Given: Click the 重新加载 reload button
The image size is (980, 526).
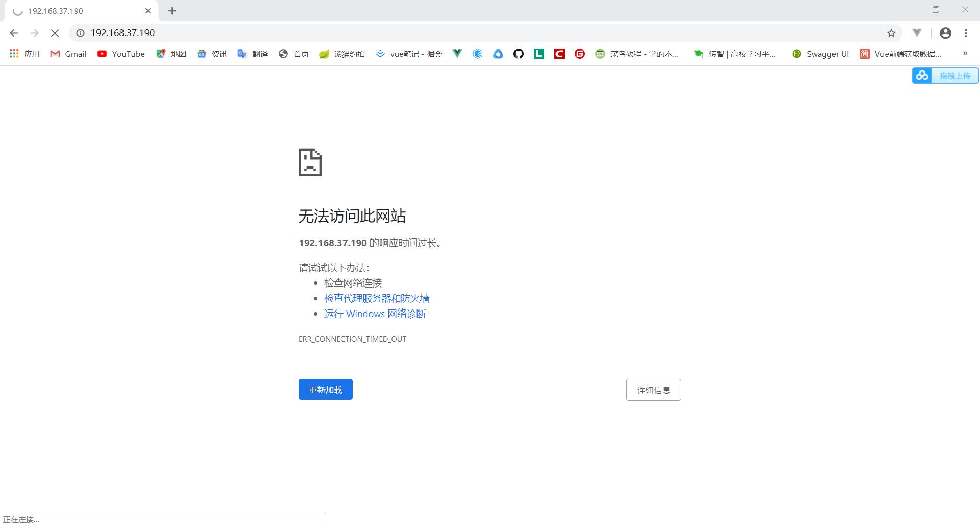Looking at the screenshot, I should pos(326,390).
